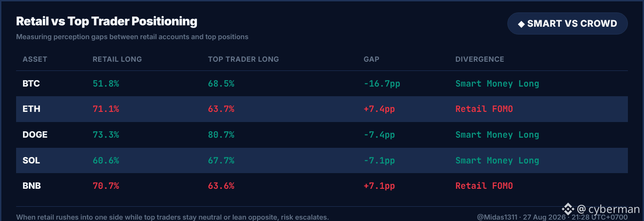Click BTC's -16.7pp gap value
Screen dimensions: 644x221
click(382, 84)
